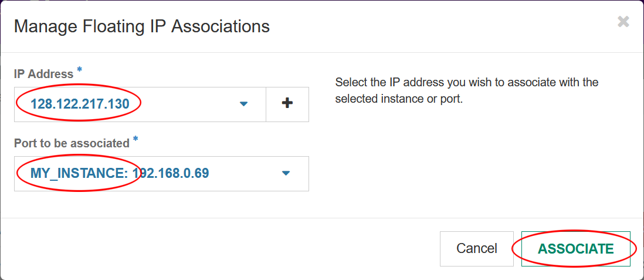Cancel the floating IP association
This screenshot has width=644, height=280.
point(476,248)
